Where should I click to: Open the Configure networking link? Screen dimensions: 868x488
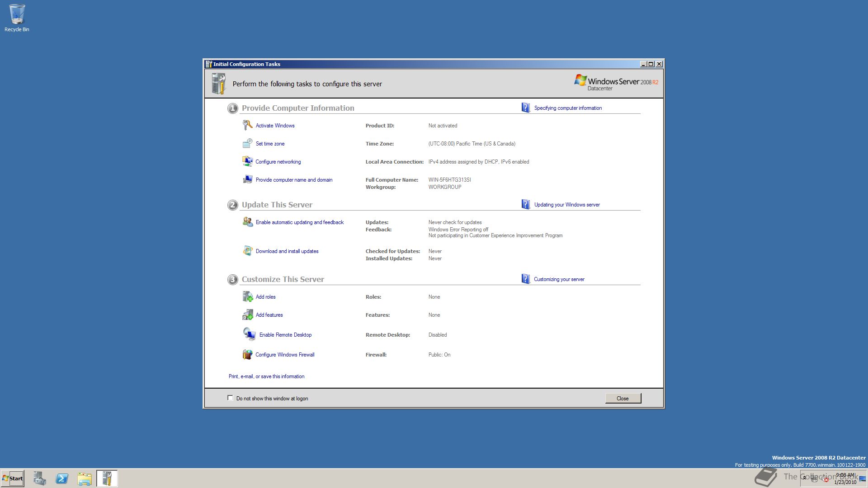278,162
